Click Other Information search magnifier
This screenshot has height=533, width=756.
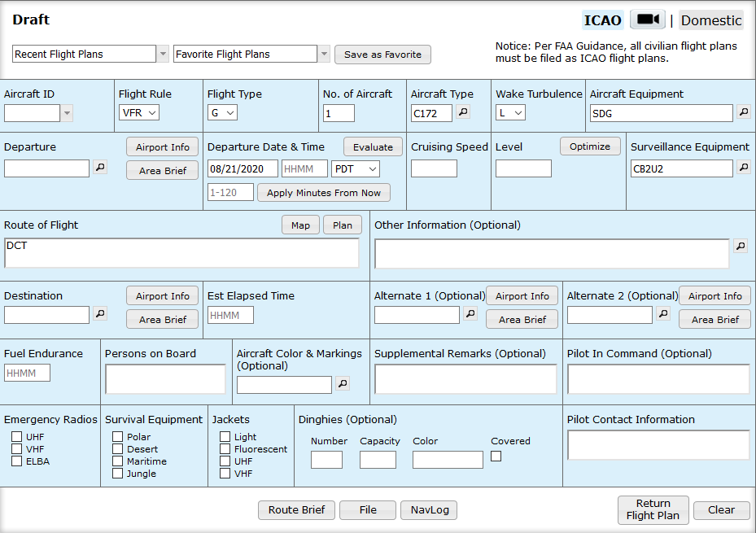click(740, 245)
